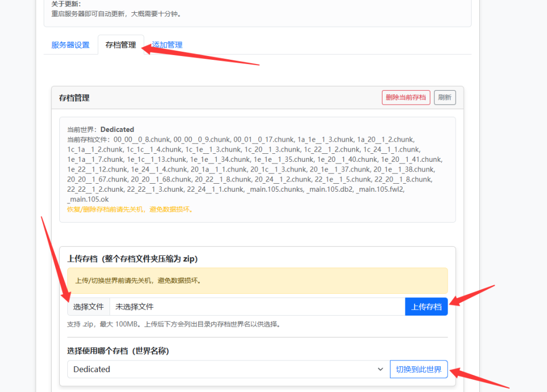
Task: Click the 关于更新 heading text
Action: pyautogui.click(x=66, y=4)
